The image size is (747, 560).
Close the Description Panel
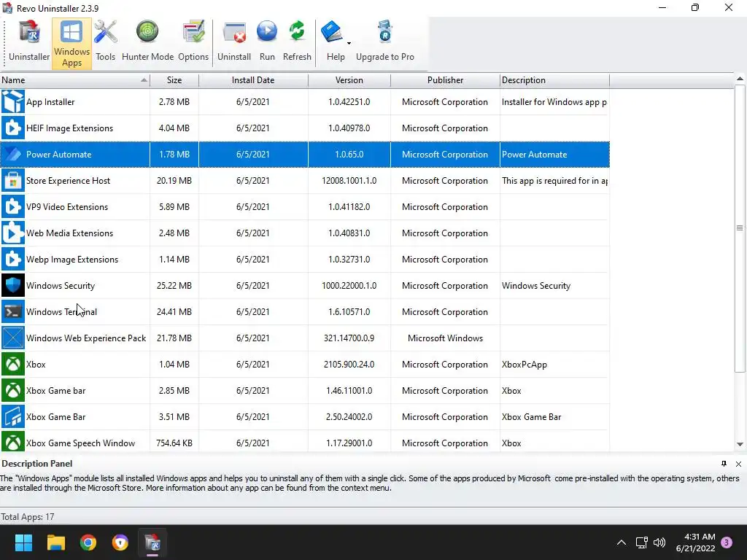pyautogui.click(x=738, y=464)
